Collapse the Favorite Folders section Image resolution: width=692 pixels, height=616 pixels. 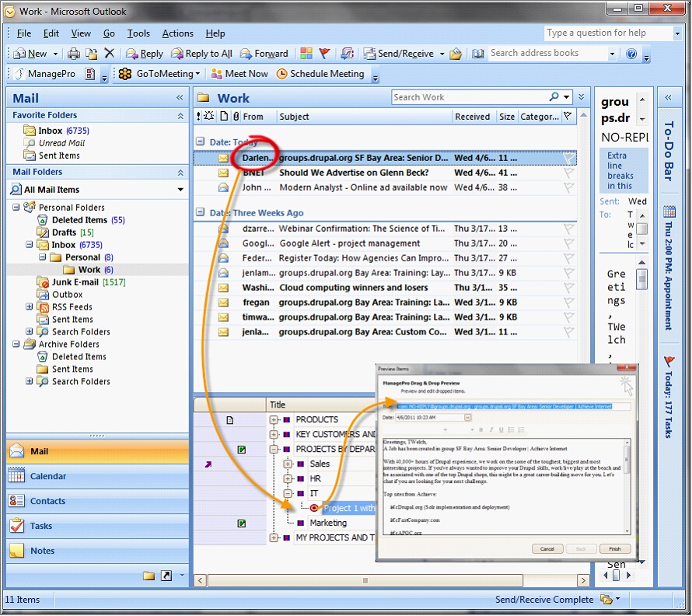click(x=180, y=116)
